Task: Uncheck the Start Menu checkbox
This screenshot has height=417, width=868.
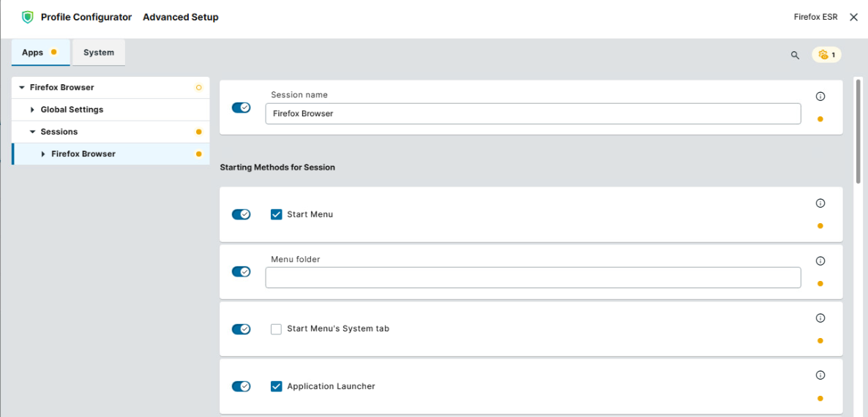Action: pyautogui.click(x=276, y=214)
